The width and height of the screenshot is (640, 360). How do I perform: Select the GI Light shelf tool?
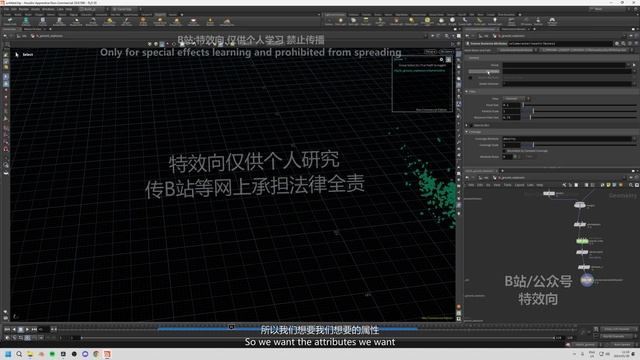click(x=452, y=21)
